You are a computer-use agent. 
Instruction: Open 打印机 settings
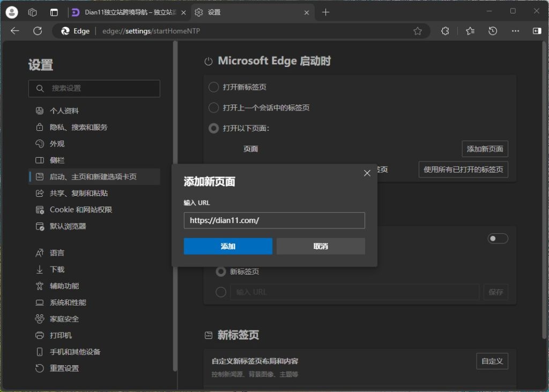coord(94,335)
